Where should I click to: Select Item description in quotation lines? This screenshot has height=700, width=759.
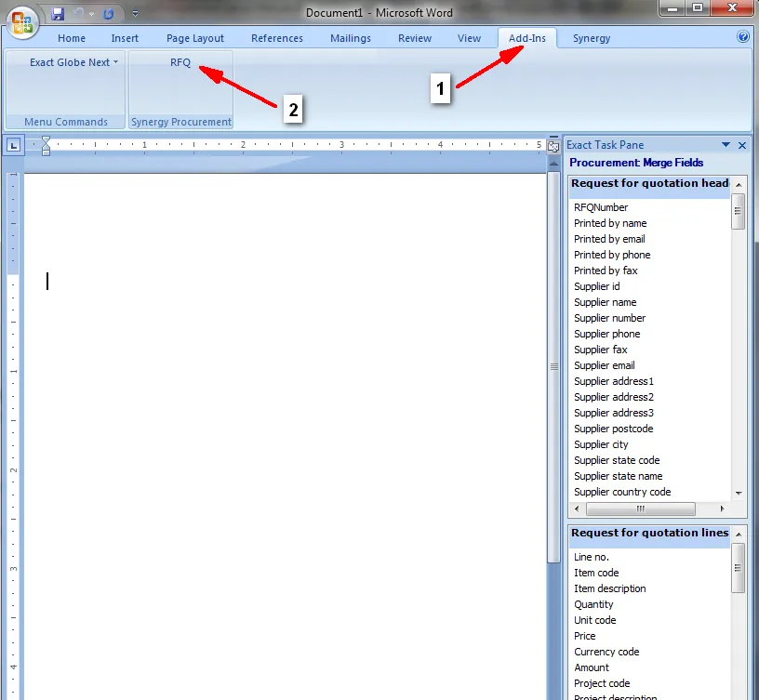[x=609, y=588]
